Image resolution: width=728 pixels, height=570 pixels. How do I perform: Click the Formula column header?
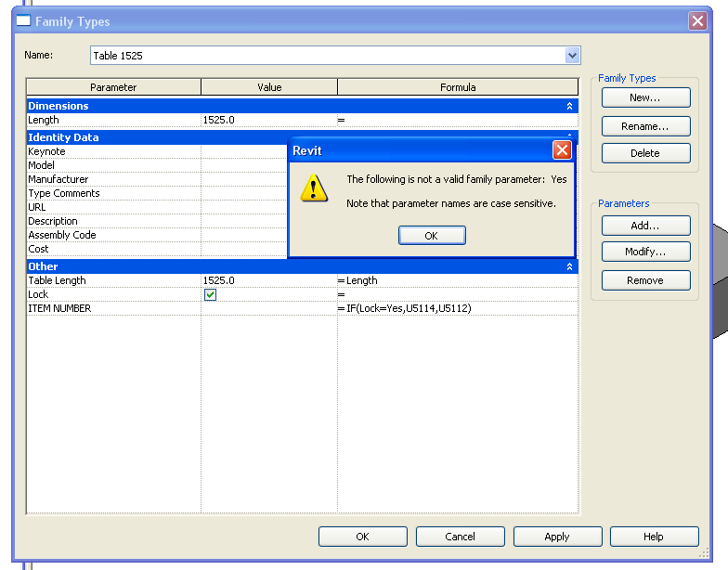[x=458, y=87]
